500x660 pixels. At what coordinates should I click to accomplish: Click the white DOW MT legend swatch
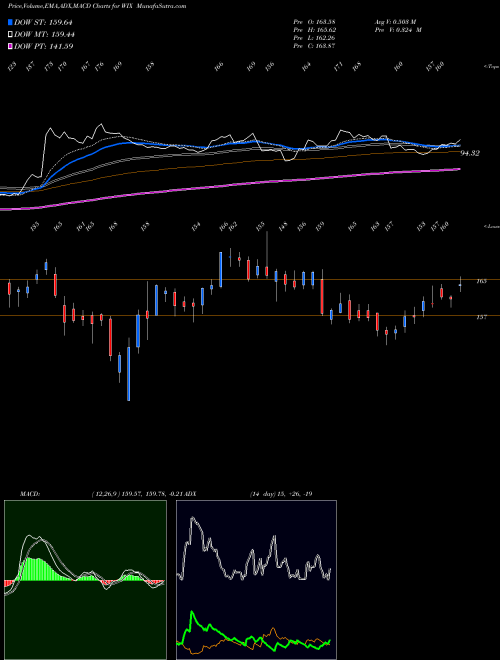tap(10, 35)
